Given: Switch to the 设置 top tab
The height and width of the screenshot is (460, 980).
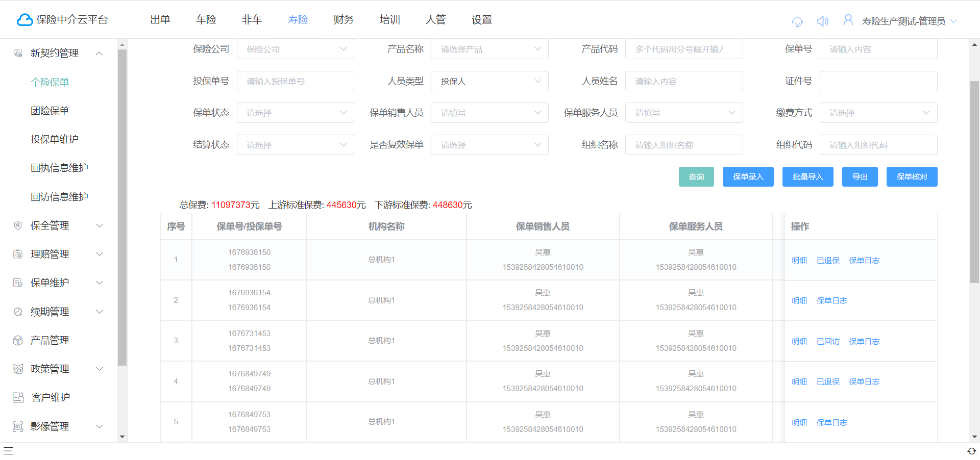Looking at the screenshot, I should pyautogui.click(x=482, y=19).
